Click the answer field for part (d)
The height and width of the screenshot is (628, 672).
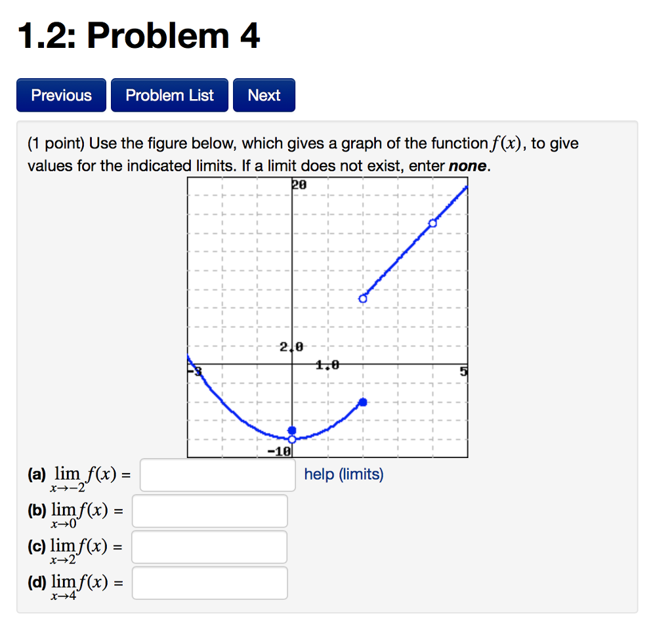[x=209, y=583]
